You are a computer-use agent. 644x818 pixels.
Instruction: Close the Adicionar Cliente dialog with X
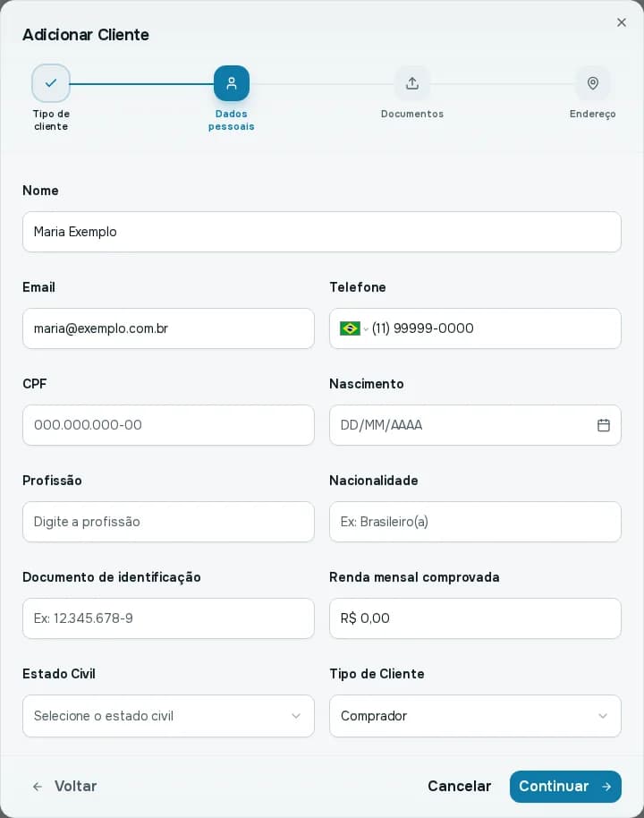point(621,22)
